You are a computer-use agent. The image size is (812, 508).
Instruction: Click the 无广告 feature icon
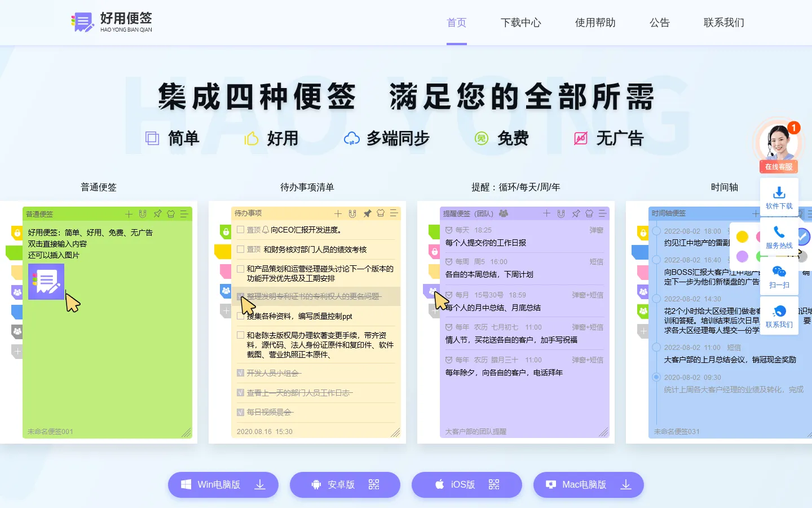click(x=581, y=138)
